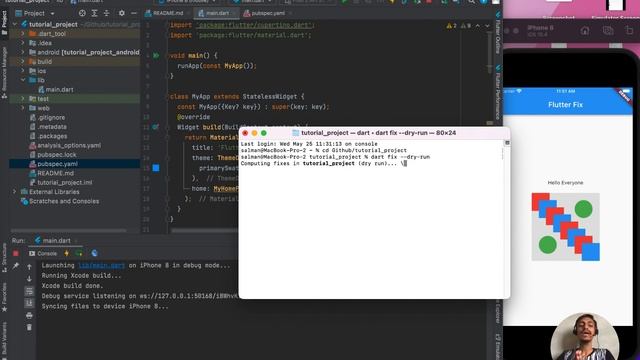
Task: Stop the running app with red stop icon
Action: pos(16,253)
